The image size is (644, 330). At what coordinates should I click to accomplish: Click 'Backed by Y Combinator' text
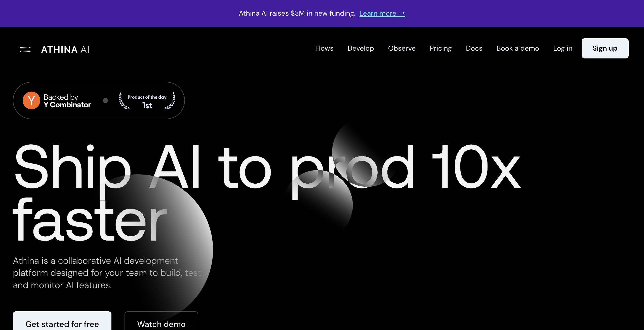pos(67,101)
